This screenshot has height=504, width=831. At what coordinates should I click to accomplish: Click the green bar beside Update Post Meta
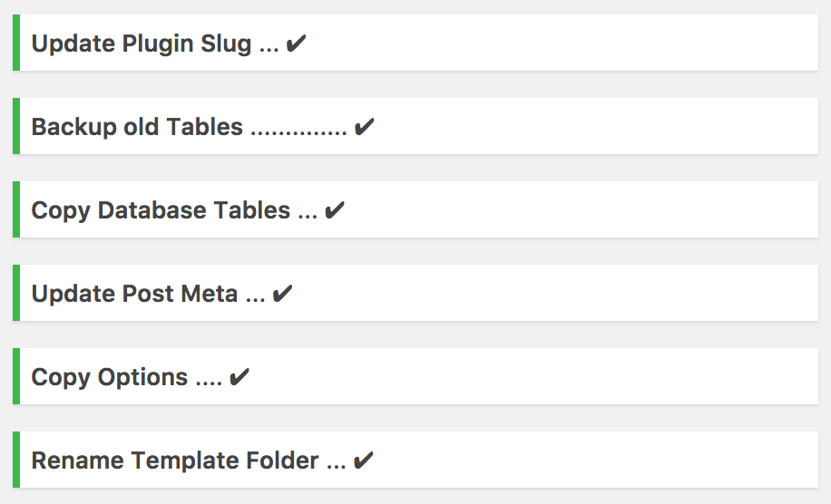click(x=16, y=293)
